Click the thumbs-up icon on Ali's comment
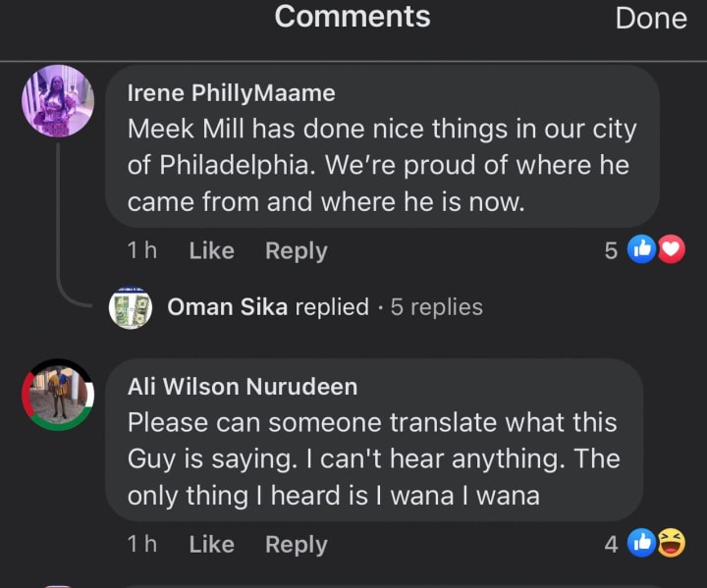The image size is (707, 588). click(x=644, y=544)
